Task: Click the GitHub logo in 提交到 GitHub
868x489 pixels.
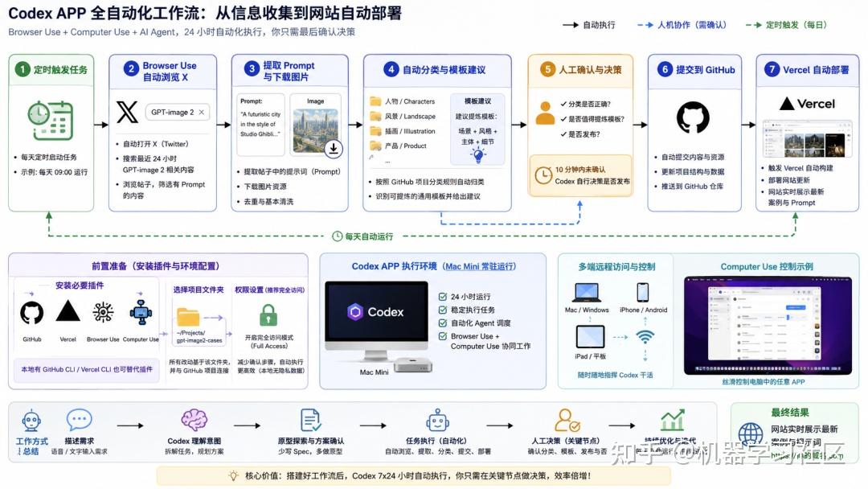Action: [693, 117]
